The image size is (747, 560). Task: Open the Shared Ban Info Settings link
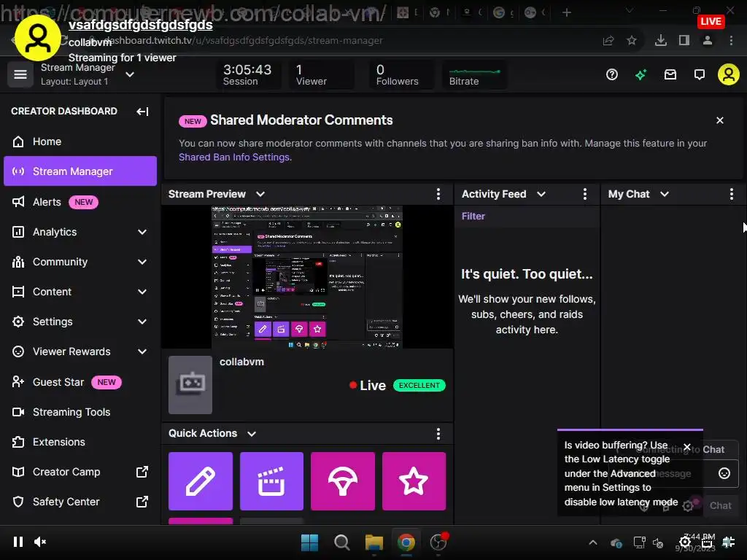point(234,157)
